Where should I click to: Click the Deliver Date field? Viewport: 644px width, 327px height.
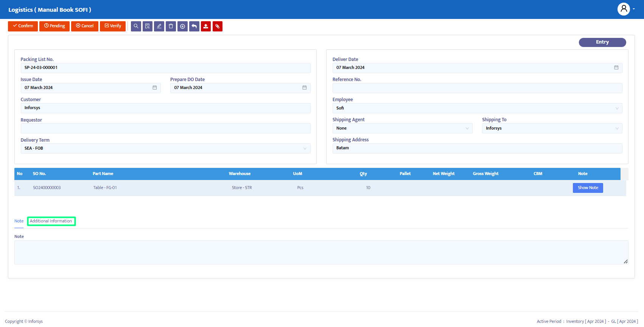point(477,68)
